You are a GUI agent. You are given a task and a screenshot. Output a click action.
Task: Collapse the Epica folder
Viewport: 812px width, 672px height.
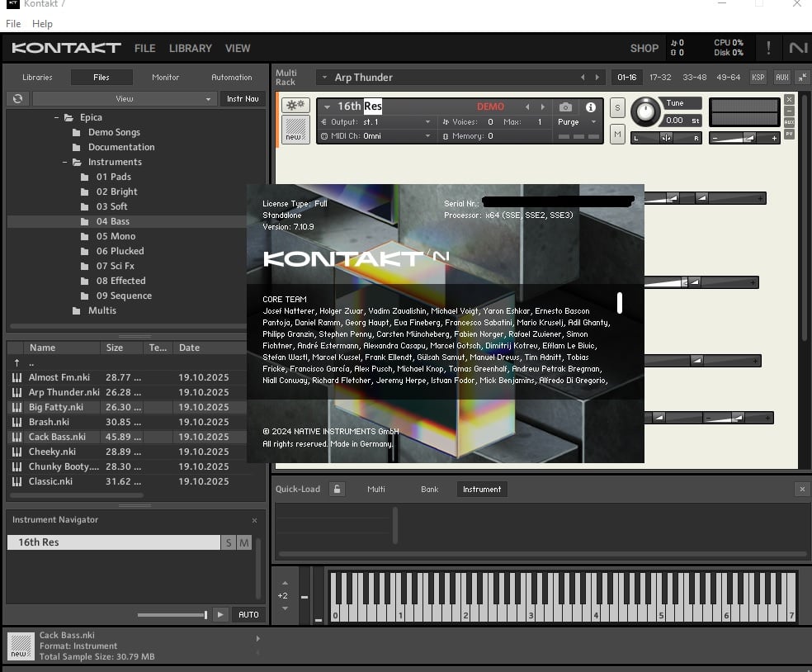pos(56,117)
